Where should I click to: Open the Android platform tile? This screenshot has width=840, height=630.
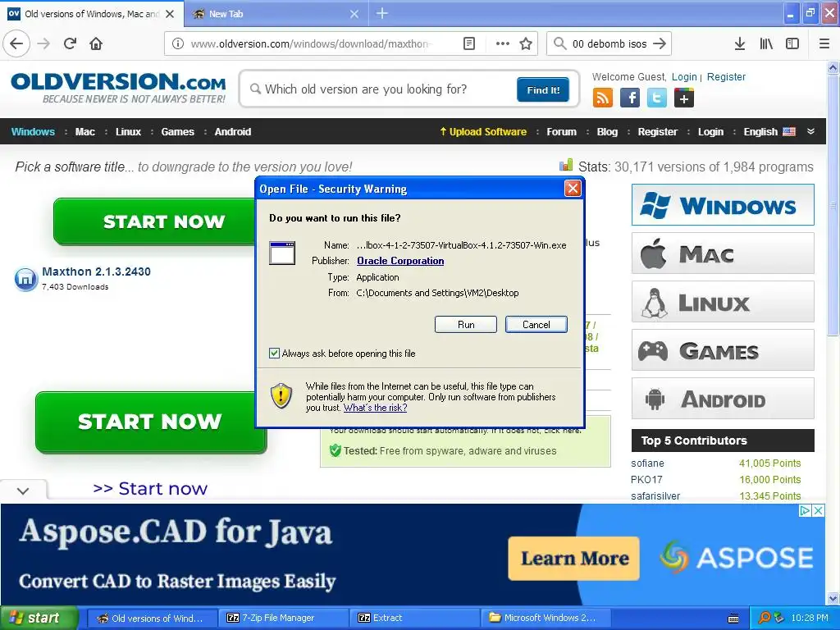click(723, 399)
